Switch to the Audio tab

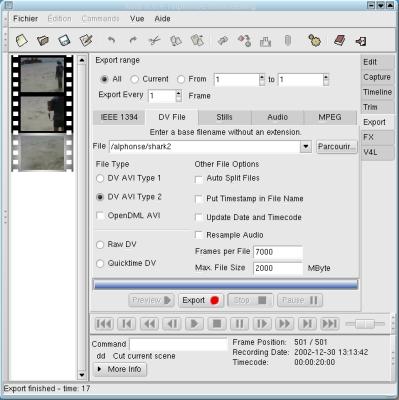click(x=277, y=117)
